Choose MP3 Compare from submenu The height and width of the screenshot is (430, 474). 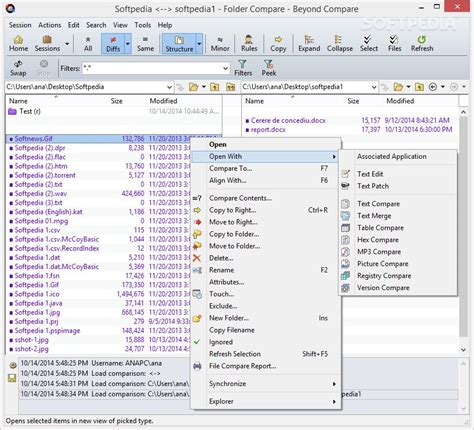[x=398, y=252]
